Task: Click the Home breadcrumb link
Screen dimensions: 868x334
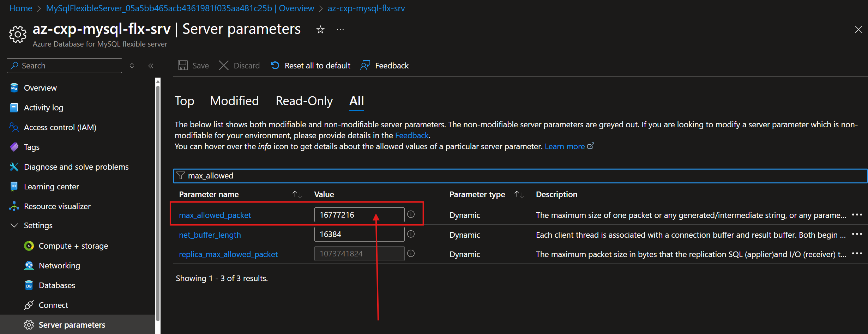Action: click(x=21, y=8)
